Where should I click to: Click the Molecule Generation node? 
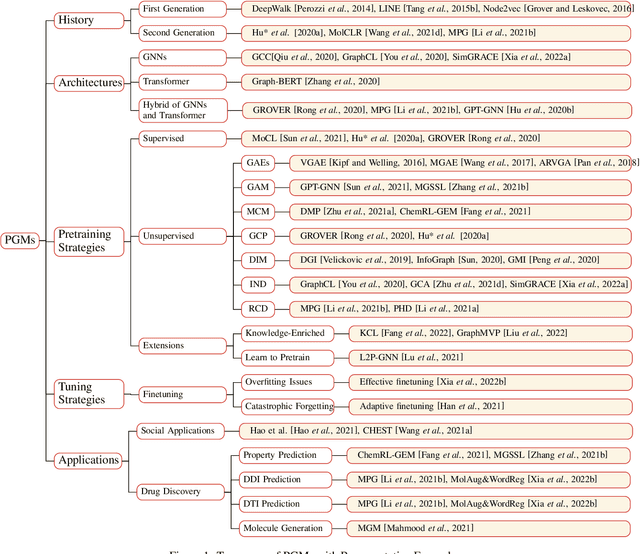(284, 527)
